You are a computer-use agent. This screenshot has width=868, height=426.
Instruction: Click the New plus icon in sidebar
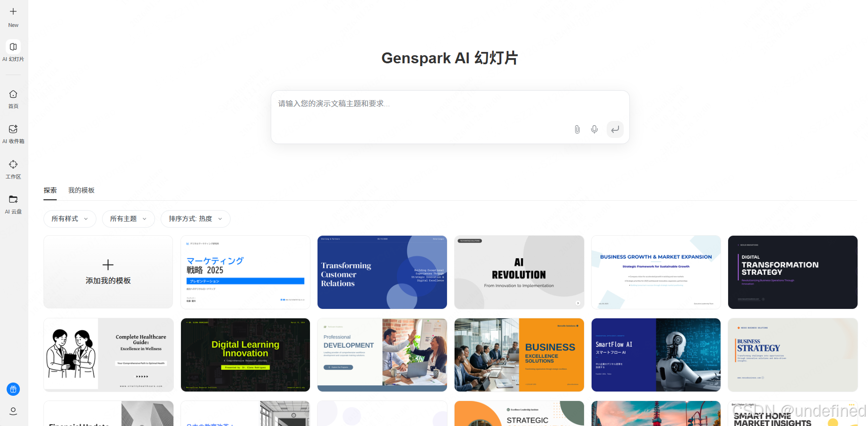tap(13, 11)
